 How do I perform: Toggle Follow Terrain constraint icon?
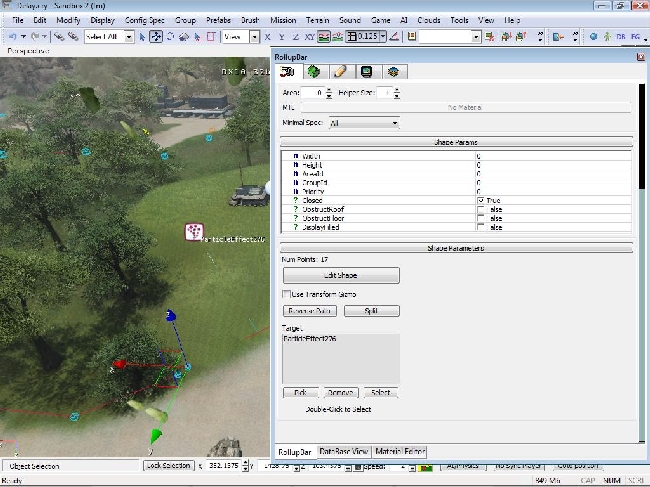324,37
